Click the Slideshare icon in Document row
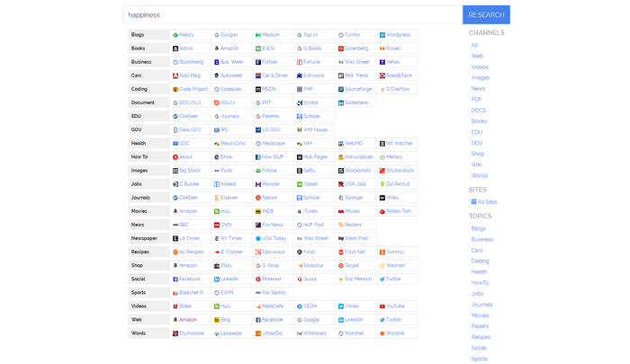This screenshot has width=630, height=364. [341, 102]
